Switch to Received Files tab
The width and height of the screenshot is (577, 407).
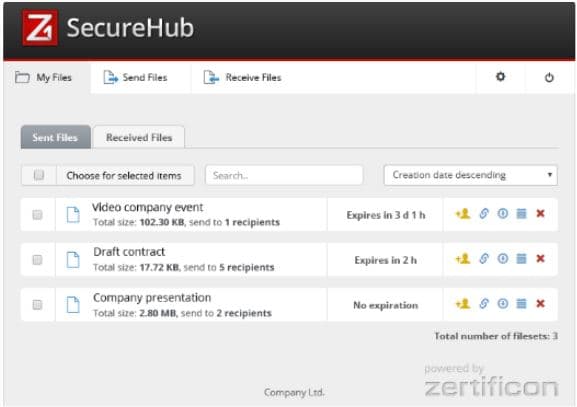[139, 137]
